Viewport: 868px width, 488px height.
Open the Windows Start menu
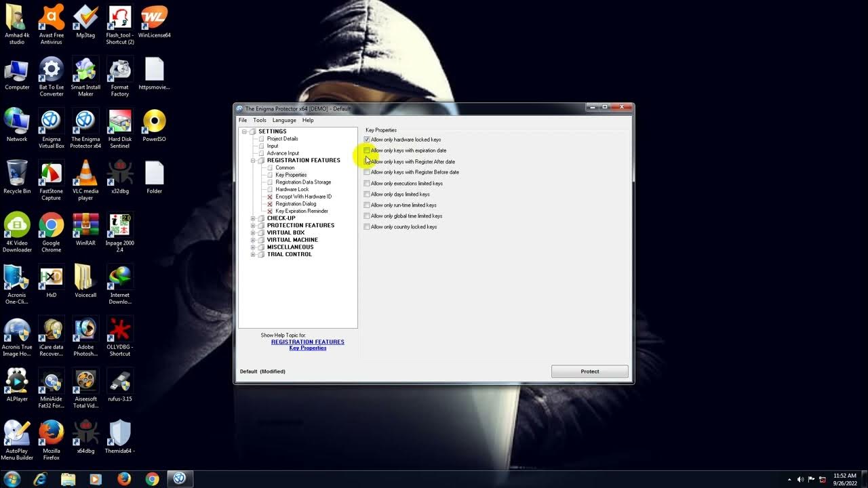pyautogui.click(x=12, y=479)
